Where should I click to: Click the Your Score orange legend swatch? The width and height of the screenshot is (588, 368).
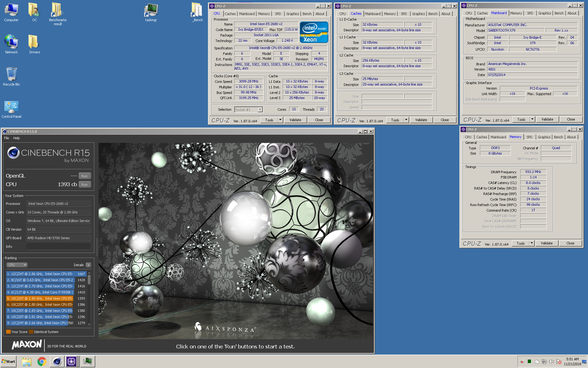8,332
